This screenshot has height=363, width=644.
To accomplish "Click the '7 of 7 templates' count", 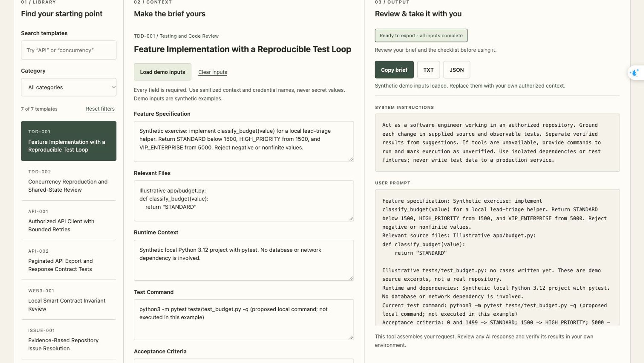I will click(39, 109).
